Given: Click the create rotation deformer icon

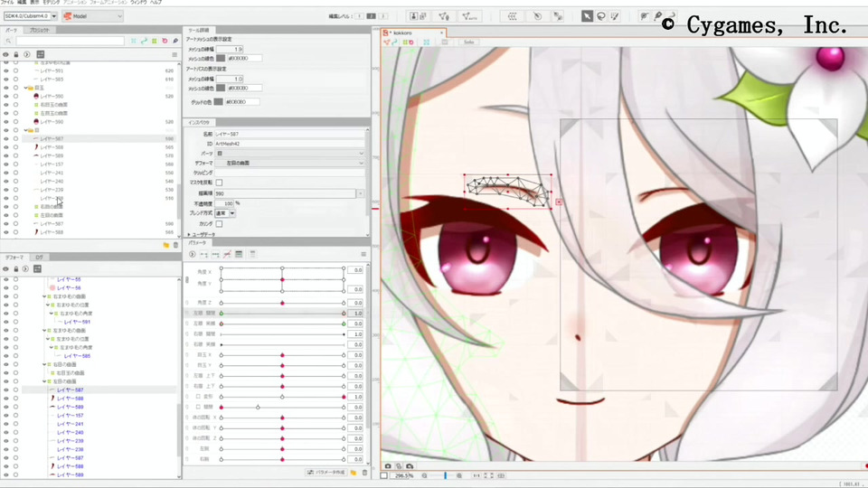Looking at the screenshot, I should tap(537, 16).
